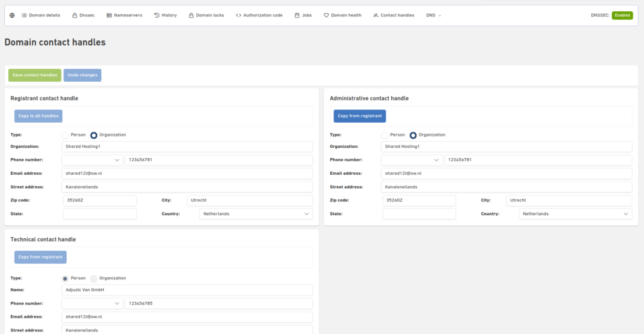Switch to the Authorization code tab
Image resolution: width=644 pixels, height=334 pixels.
259,15
